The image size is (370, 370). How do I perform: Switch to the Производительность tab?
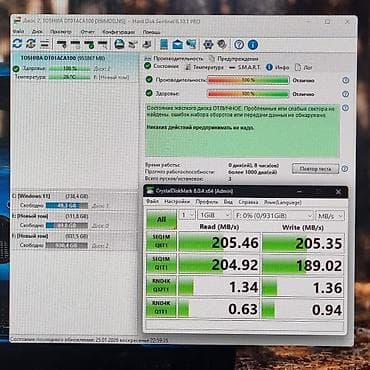tap(174, 58)
